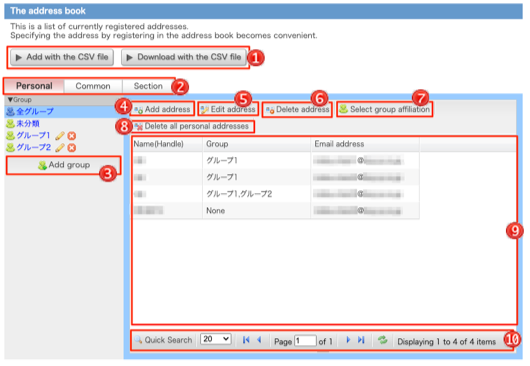This screenshot has height=366, width=530.
Task: Click Delete address in the toolbar
Action: 297,109
